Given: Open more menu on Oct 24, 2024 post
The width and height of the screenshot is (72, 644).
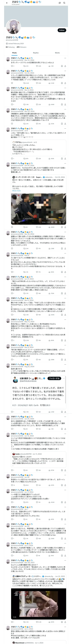Looking at the screenshot, I should pyautogui.click(x=65, y=163).
